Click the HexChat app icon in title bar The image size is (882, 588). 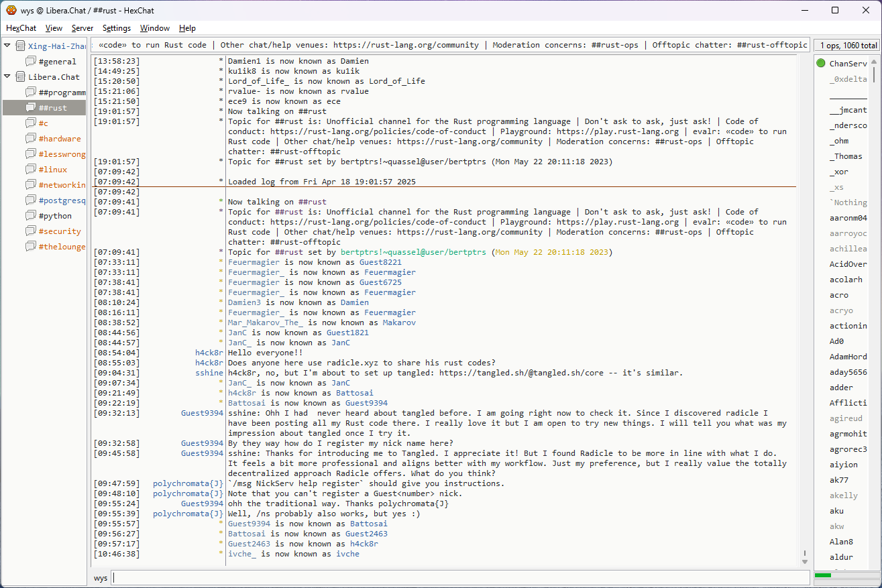click(x=11, y=10)
